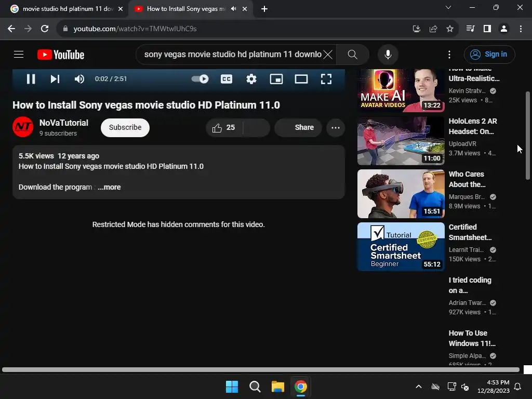Screen dimensions: 532x399
Task: Open video player settings gear
Action: (251, 79)
